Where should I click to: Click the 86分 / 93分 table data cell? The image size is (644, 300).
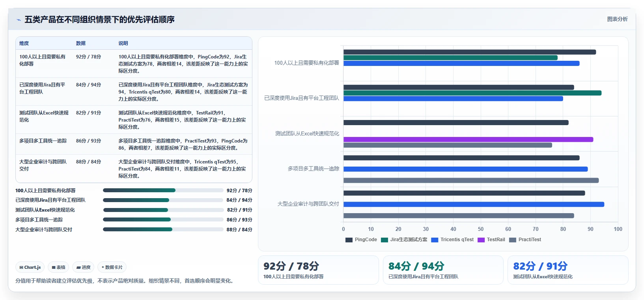click(88, 141)
